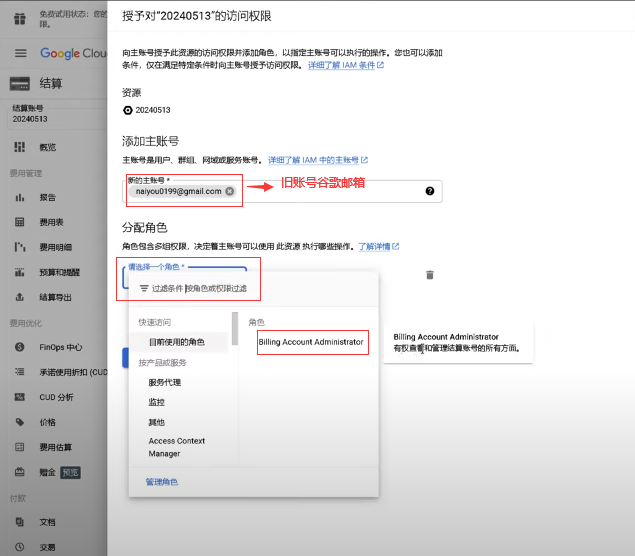Click the FinOps 中心 dollar icon

pos(19,347)
